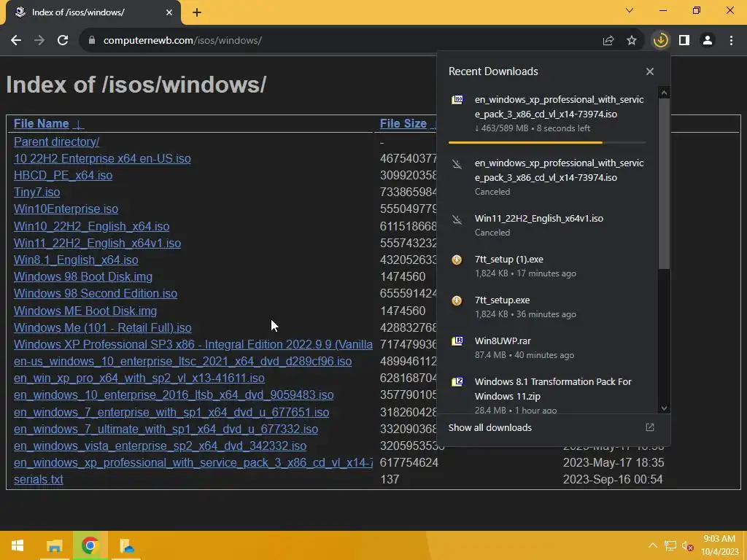Open the Parent directory/ link
Viewport: 747px width, 560px height.
[57, 142]
